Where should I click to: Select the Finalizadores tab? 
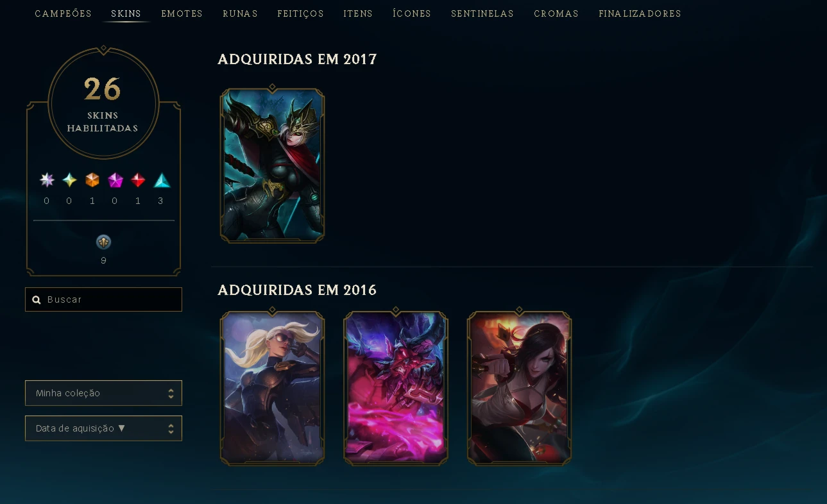click(640, 13)
